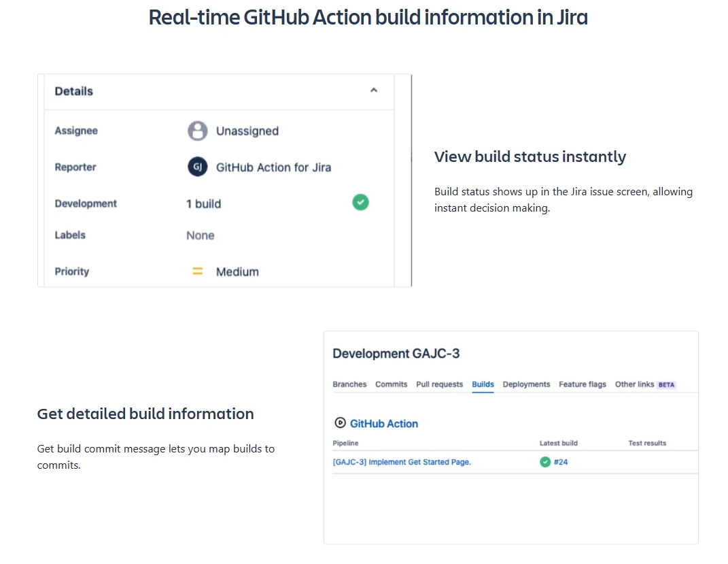Switch to the Builds tab
The width and height of the screenshot is (728, 564).
(483, 384)
